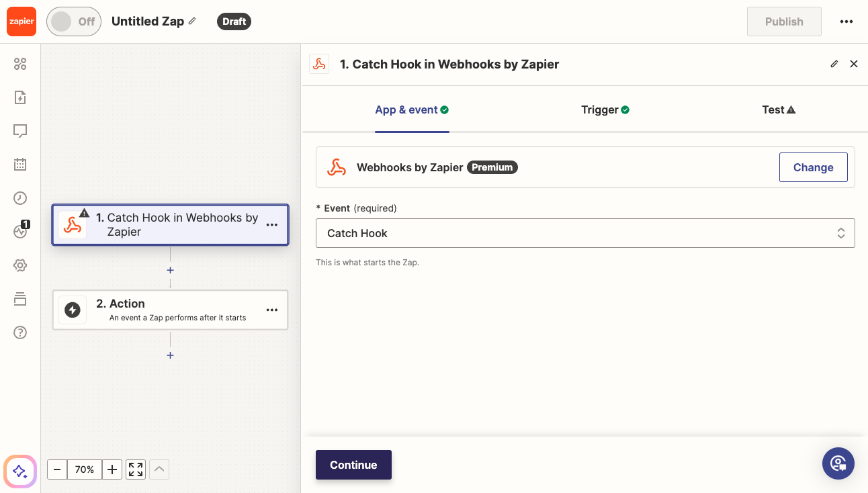Viewport: 868px width, 493px height.
Task: Click the pencil icon beside Untitled Zap
Action: pos(192,21)
